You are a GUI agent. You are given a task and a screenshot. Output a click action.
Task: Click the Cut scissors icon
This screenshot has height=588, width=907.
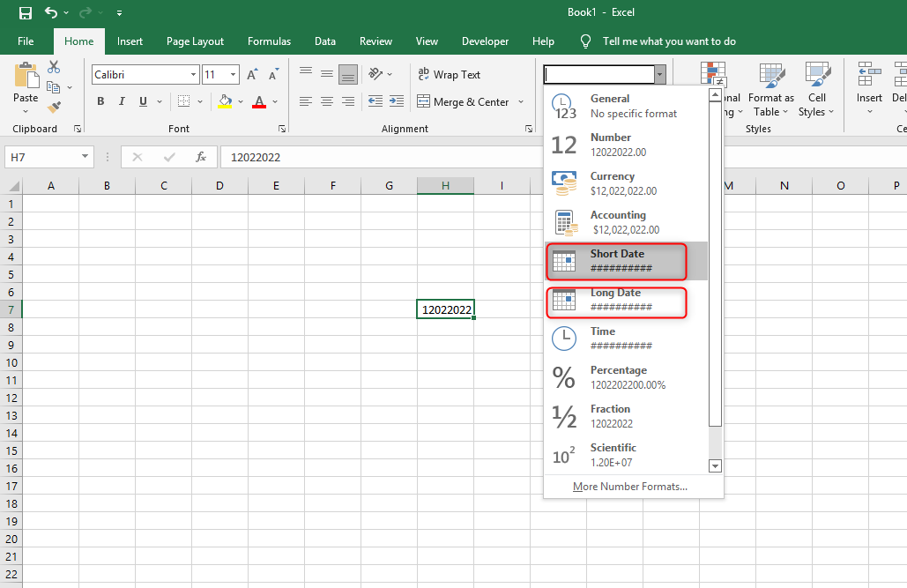(x=54, y=67)
